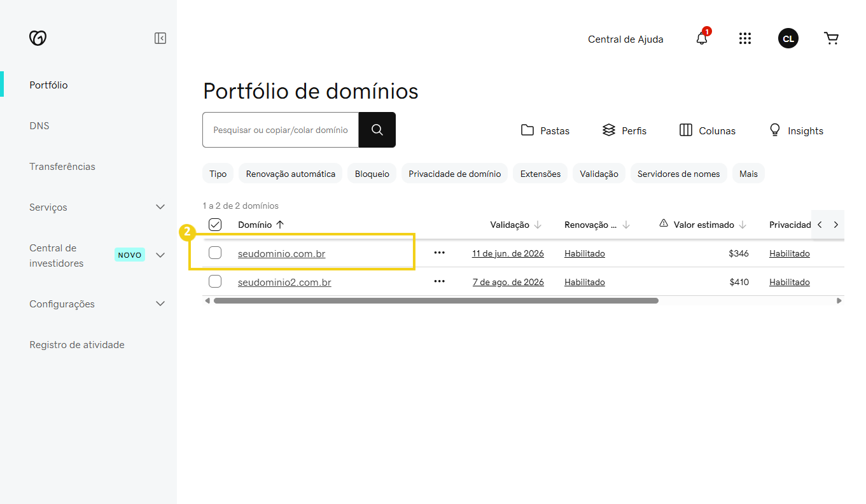This screenshot has width=866, height=504.
Task: Open the Transferências page
Action: click(x=62, y=166)
